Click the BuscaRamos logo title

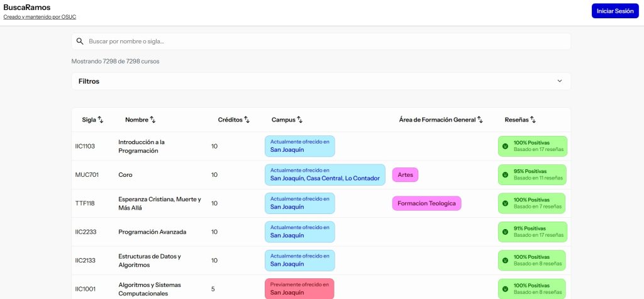pos(27,7)
